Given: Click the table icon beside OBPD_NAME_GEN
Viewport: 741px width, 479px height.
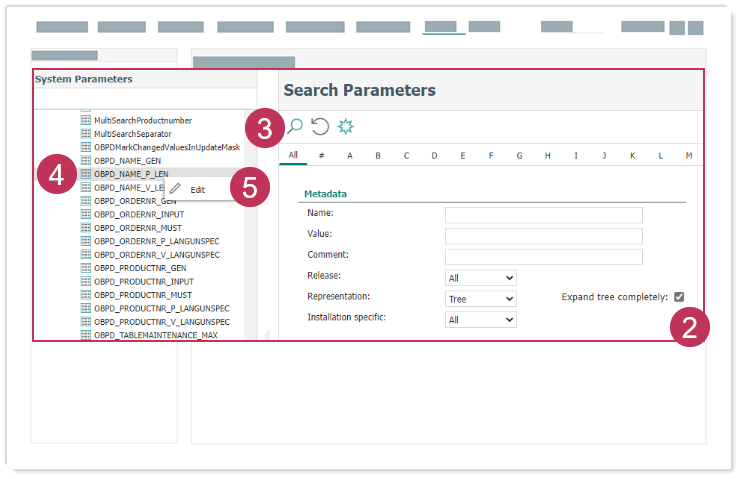Looking at the screenshot, I should click(85, 160).
